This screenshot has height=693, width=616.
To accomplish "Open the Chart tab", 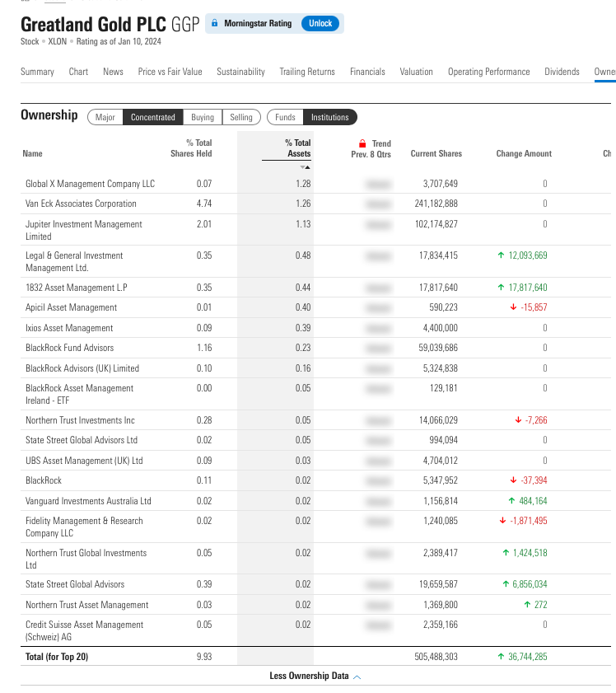I will [x=78, y=72].
